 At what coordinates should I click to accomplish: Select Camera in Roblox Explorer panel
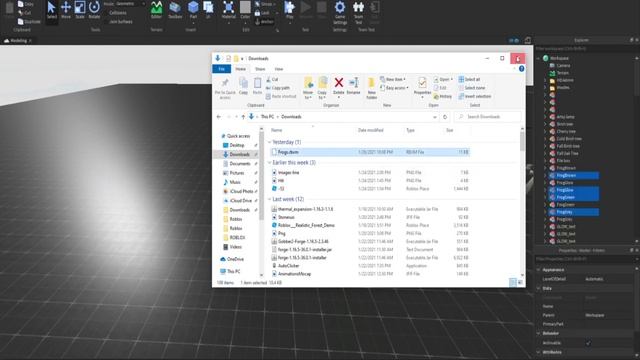[x=560, y=65]
